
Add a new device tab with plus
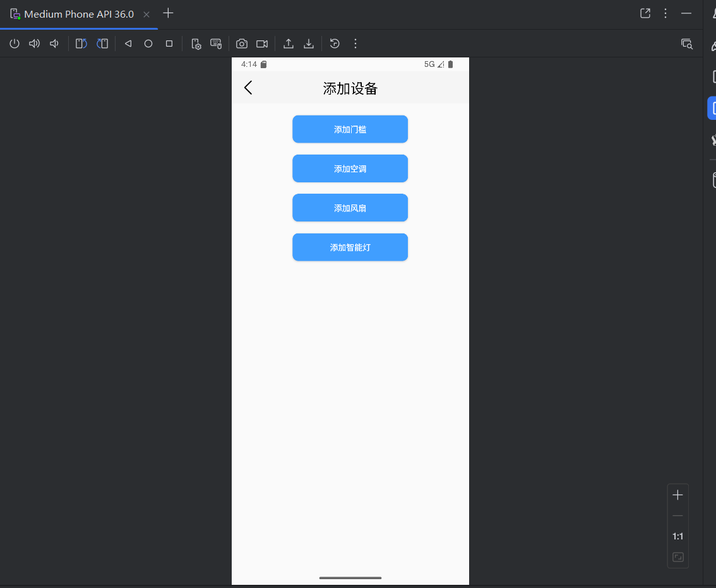pyautogui.click(x=168, y=13)
